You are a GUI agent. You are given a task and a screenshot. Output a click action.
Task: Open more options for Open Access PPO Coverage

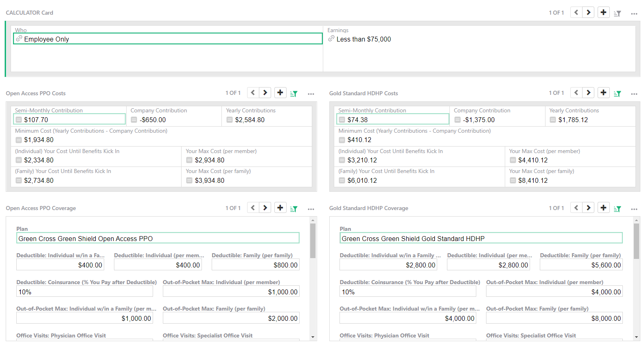tap(311, 209)
